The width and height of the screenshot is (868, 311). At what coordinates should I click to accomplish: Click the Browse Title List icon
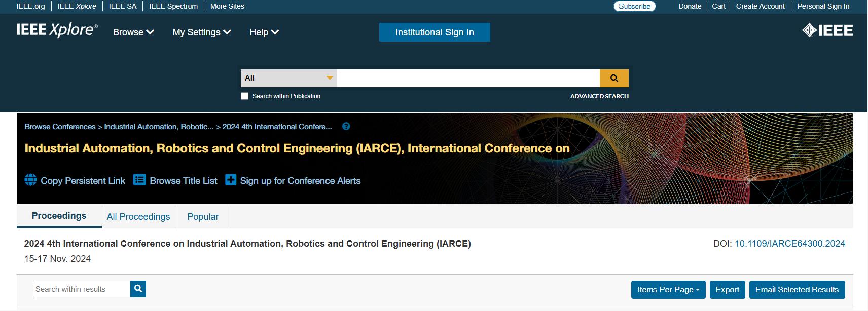click(139, 180)
